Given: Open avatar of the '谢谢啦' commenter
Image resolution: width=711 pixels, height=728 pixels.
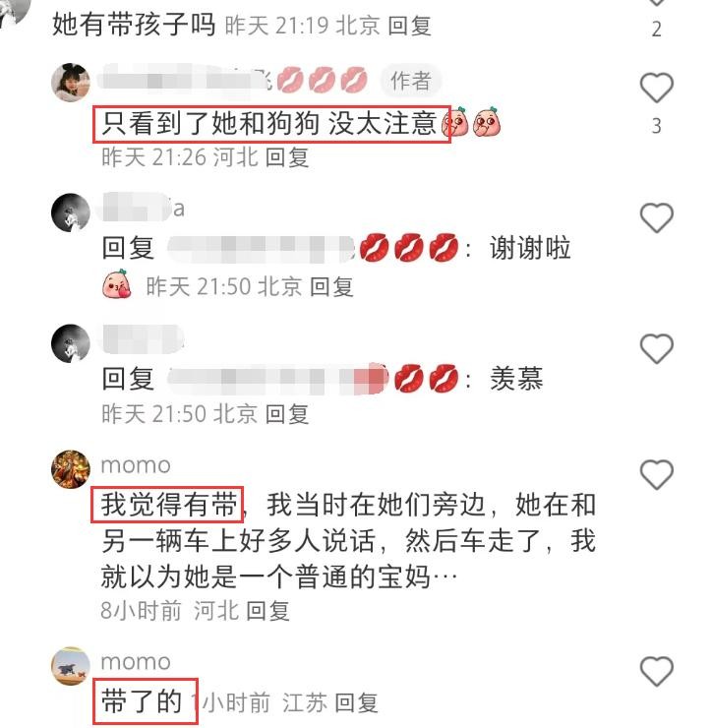Looking at the screenshot, I should tap(71, 212).
